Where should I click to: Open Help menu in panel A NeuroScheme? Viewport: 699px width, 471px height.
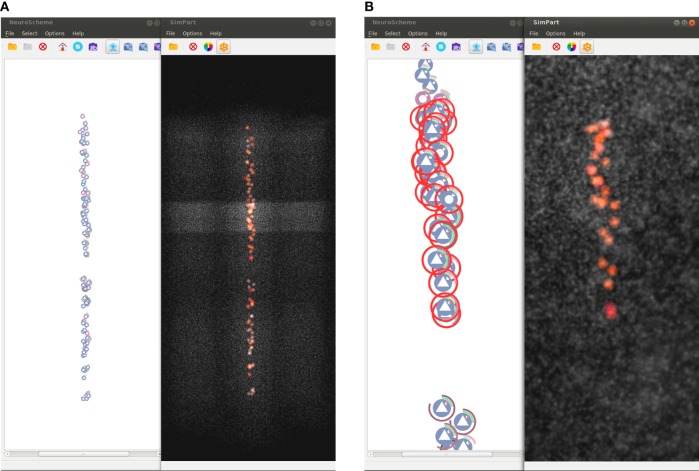click(78, 33)
